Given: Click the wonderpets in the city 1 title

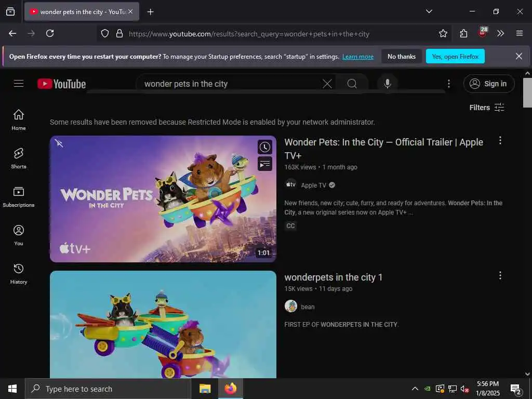Looking at the screenshot, I should pos(333,277).
